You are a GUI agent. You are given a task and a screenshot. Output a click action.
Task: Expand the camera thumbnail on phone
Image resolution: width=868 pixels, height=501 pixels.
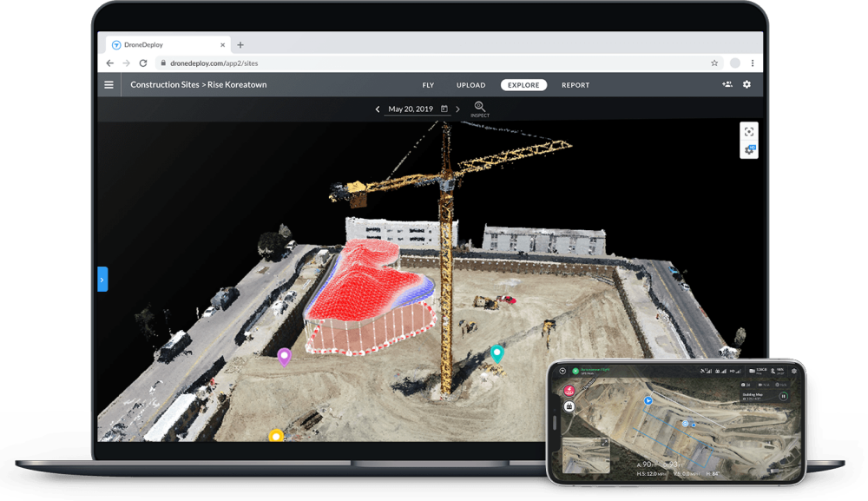click(x=604, y=442)
